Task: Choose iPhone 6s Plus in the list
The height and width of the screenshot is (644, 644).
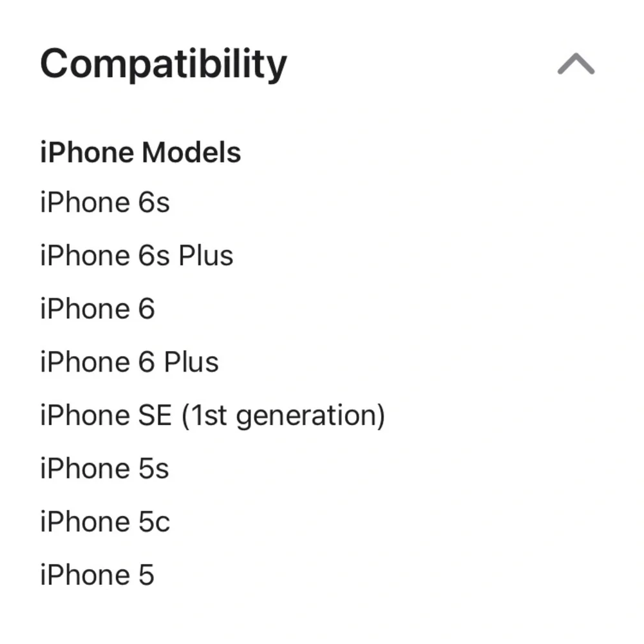Action: [x=137, y=256]
